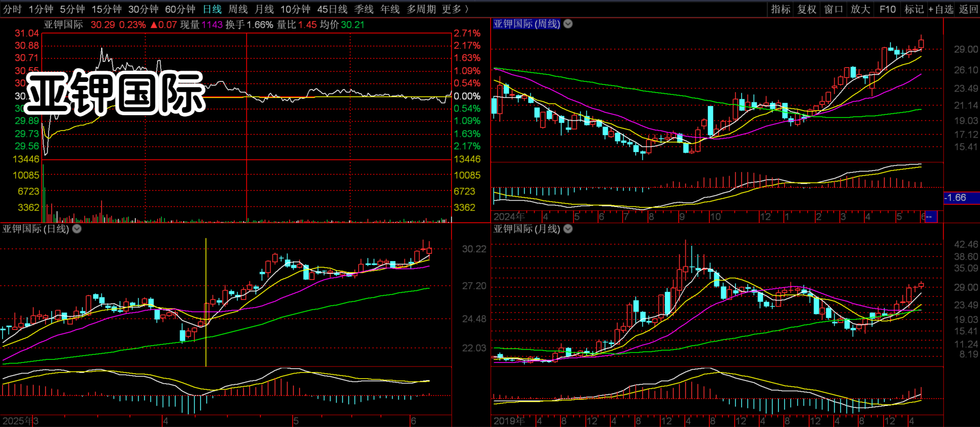The image size is (980, 427).
Task: Click the 0.23% change value
Action: tap(132, 25)
